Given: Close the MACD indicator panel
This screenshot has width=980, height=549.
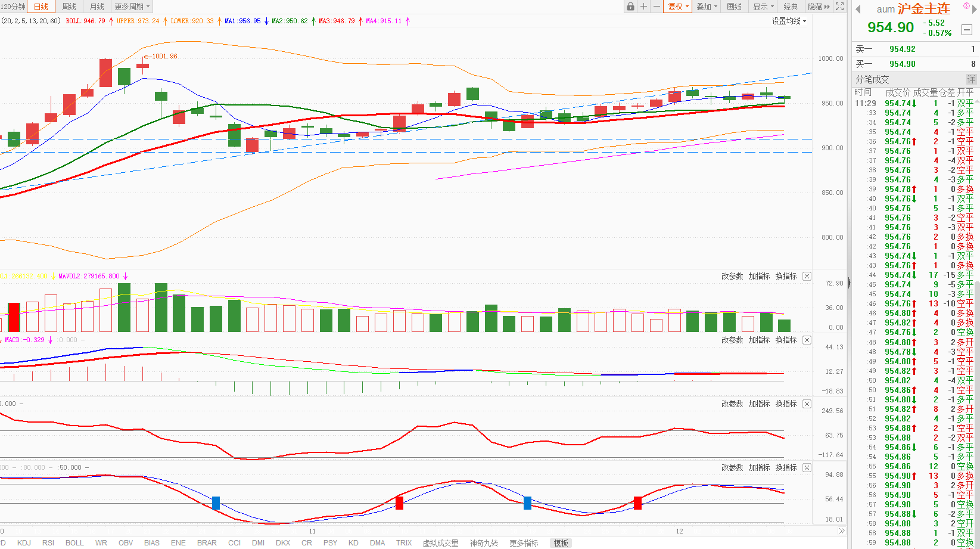Looking at the screenshot, I should click(807, 340).
